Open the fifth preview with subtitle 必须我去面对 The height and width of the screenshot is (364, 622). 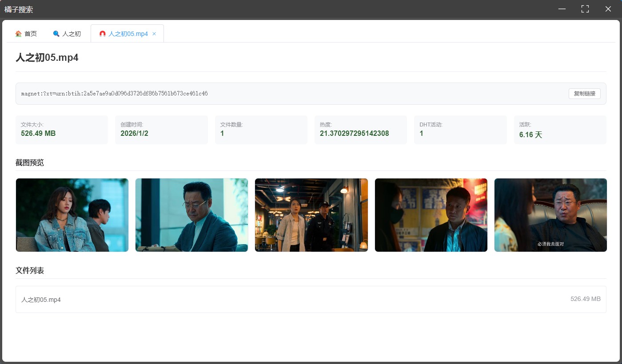550,215
